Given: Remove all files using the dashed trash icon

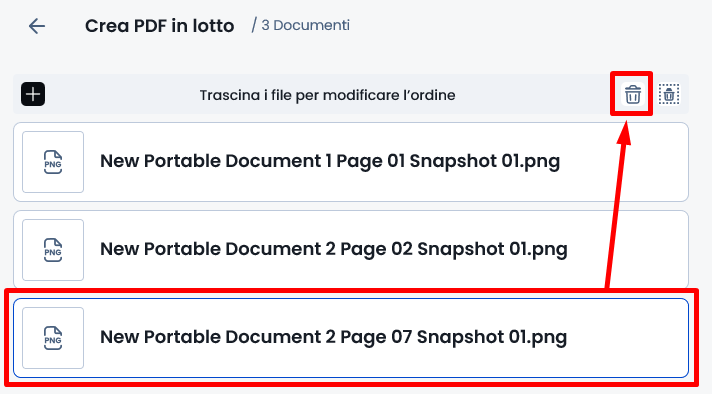Looking at the screenshot, I should 669,94.
